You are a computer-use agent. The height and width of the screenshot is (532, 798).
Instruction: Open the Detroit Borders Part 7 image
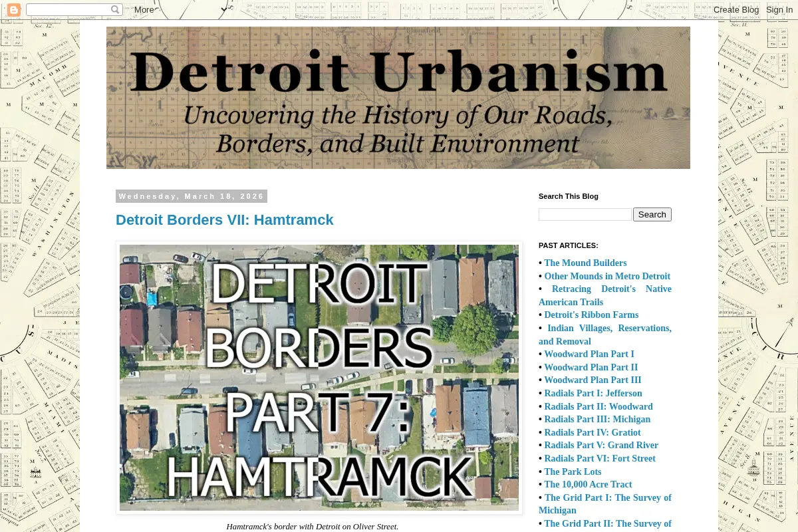319,378
